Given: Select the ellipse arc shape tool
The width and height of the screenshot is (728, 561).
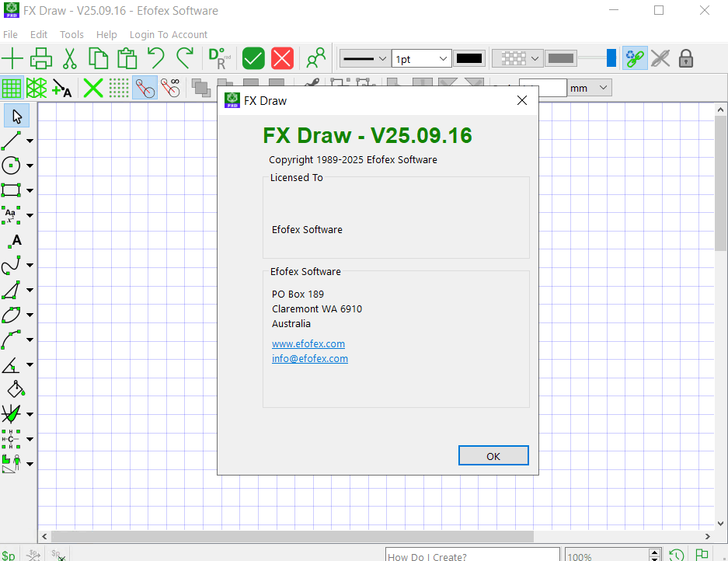Looking at the screenshot, I should tap(11, 315).
